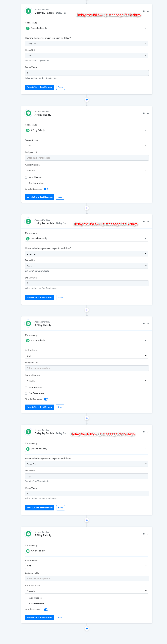Open Delay For dropdown in the 5-day delay step
This screenshot has width=167, height=644.
point(87,464)
